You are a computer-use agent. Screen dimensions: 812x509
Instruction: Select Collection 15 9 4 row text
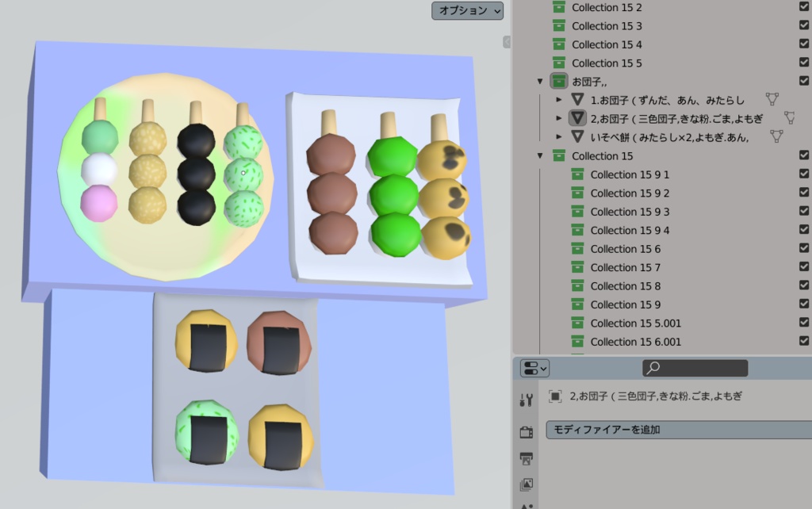tap(630, 231)
